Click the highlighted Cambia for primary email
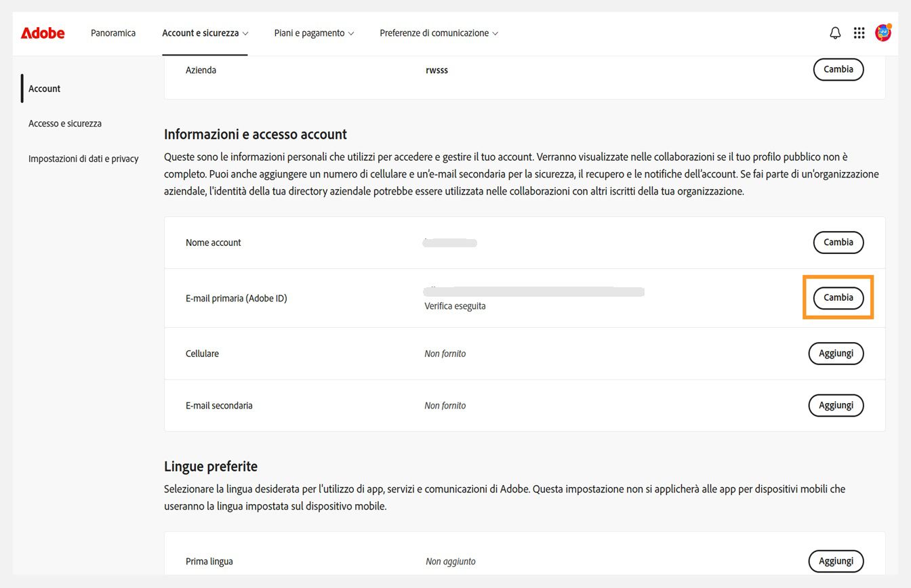911x588 pixels. (x=838, y=297)
